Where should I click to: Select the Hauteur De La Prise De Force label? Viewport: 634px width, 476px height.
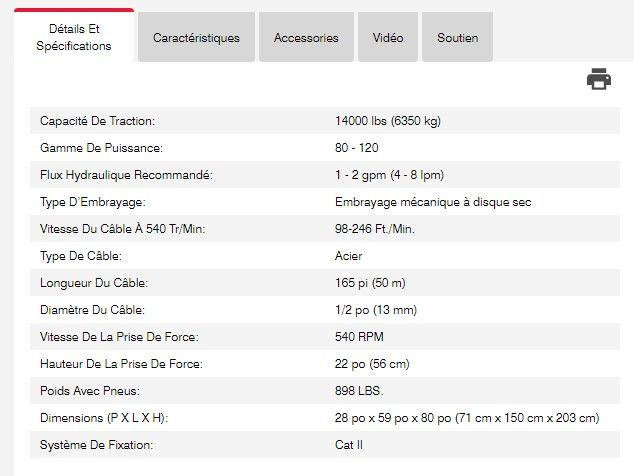[121, 364]
